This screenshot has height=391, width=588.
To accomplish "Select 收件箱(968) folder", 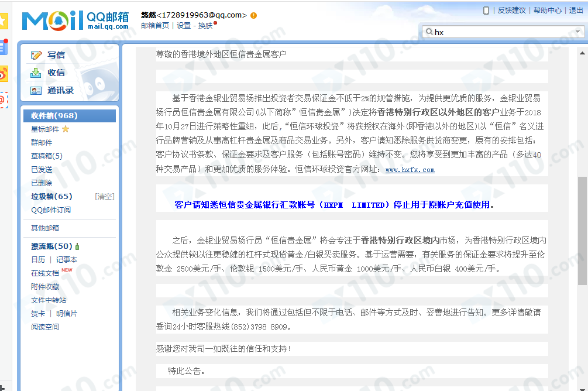I will click(70, 115).
